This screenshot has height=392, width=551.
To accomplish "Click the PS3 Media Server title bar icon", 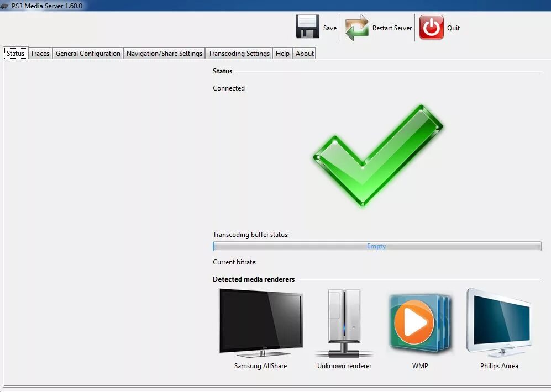I will (4, 6).
